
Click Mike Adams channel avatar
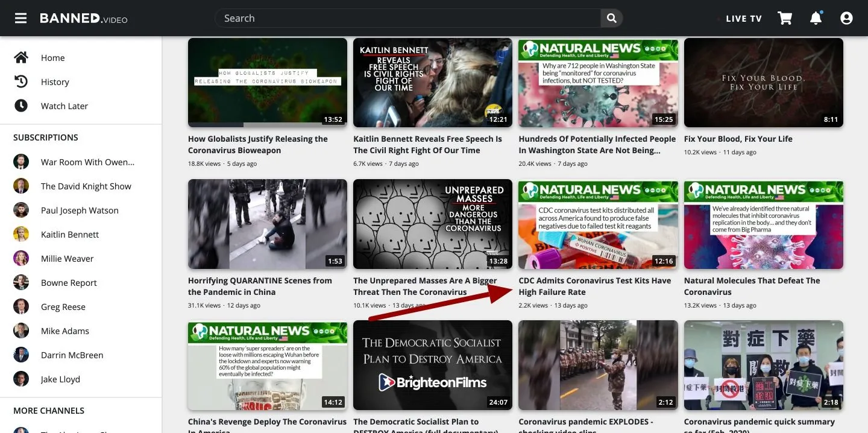[21, 330]
